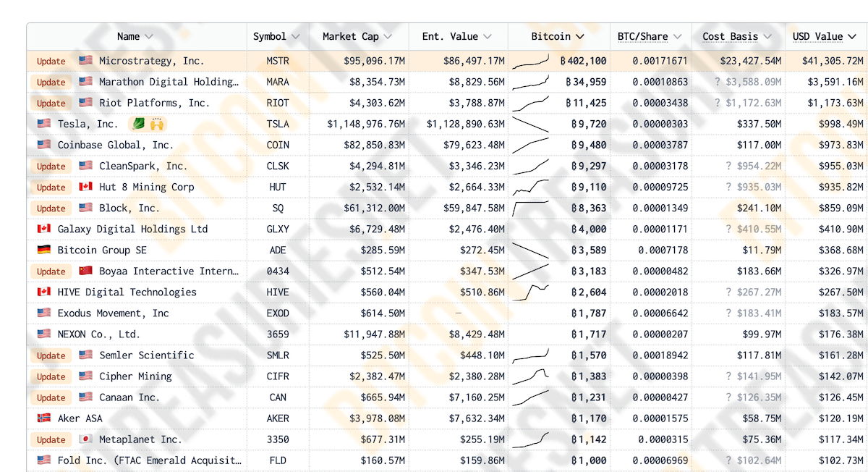Click the US flag beside Fold Inc.

(44, 460)
